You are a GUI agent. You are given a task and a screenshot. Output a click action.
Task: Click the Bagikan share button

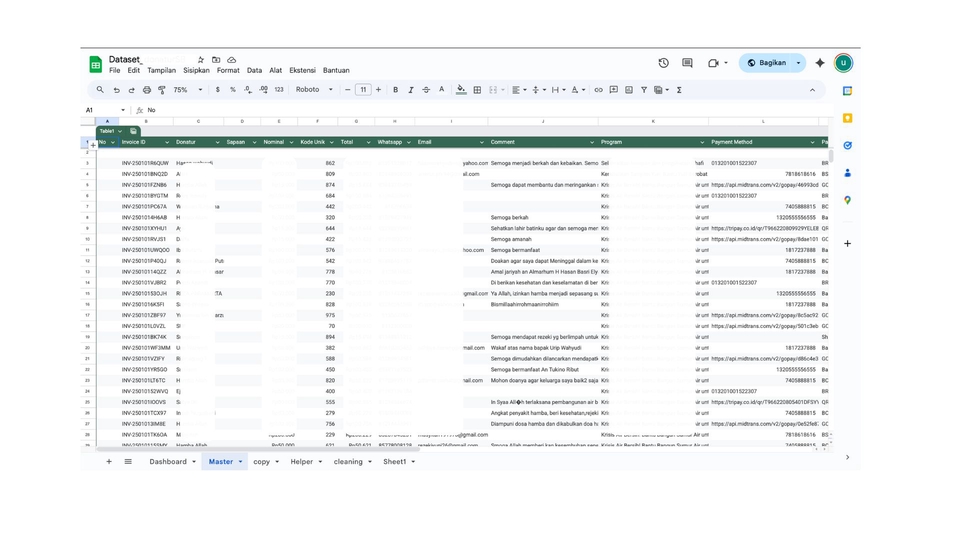[772, 63]
